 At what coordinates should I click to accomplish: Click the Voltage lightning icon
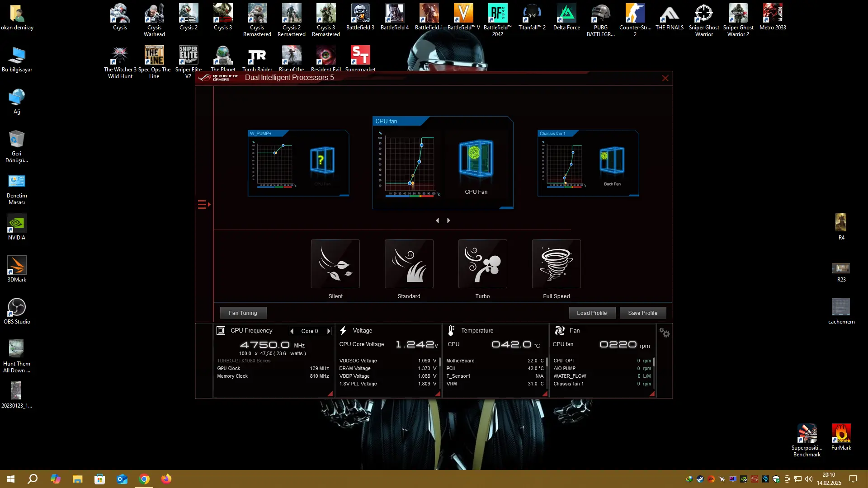click(x=343, y=331)
